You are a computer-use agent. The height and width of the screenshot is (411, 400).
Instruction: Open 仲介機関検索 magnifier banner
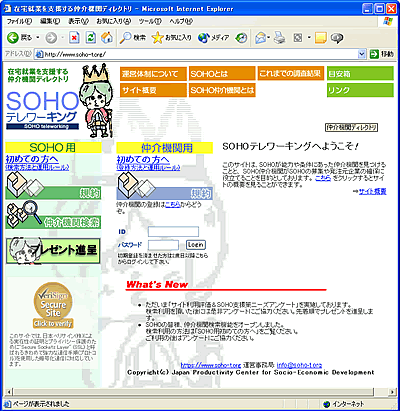(x=53, y=215)
